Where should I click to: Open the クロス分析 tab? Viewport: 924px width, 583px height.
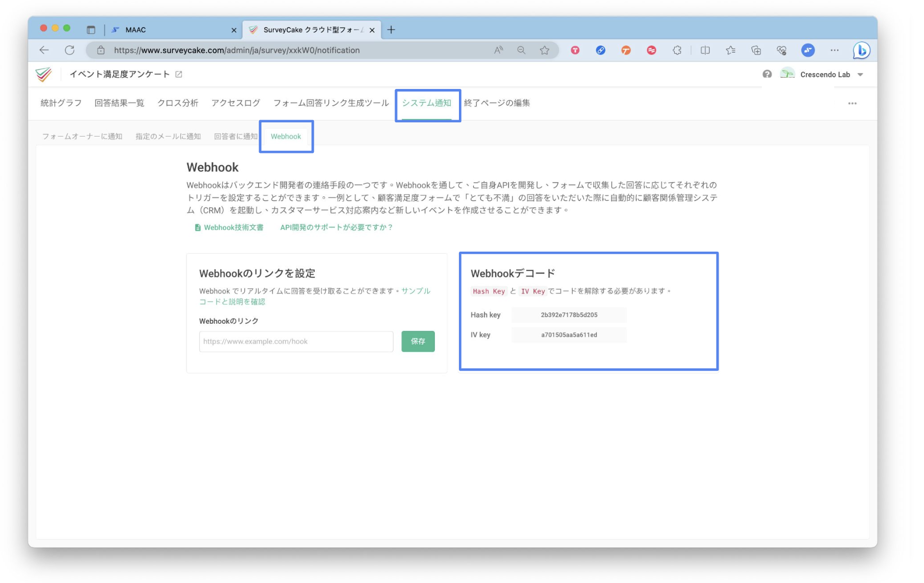click(177, 103)
